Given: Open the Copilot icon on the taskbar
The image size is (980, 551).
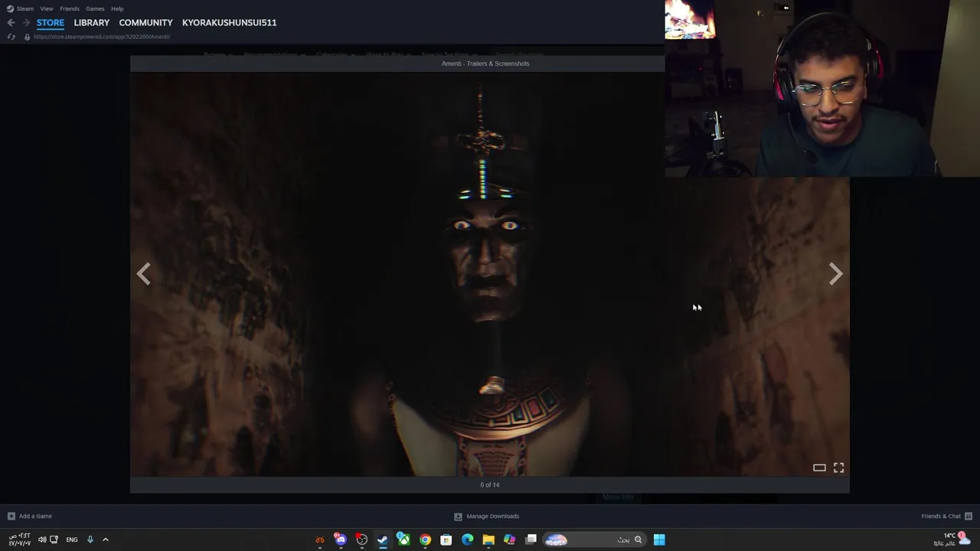Looking at the screenshot, I should click(x=509, y=540).
